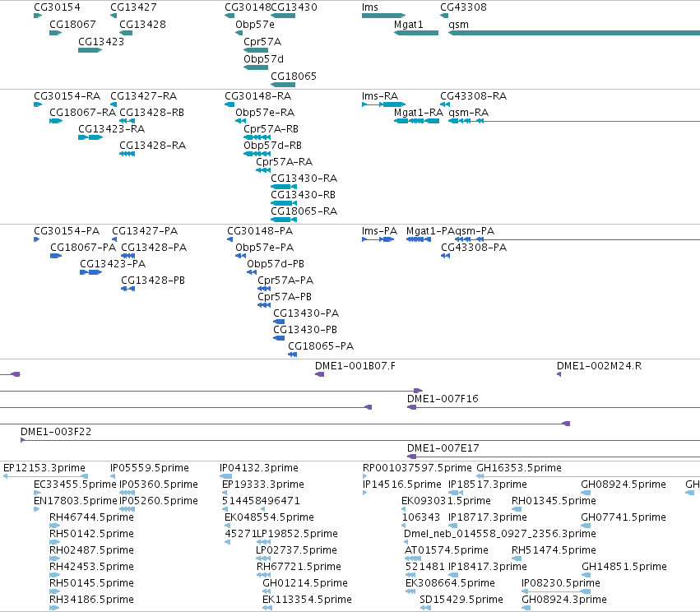
Task: Select the IP05559.5prime EST label
Action: tap(150, 468)
